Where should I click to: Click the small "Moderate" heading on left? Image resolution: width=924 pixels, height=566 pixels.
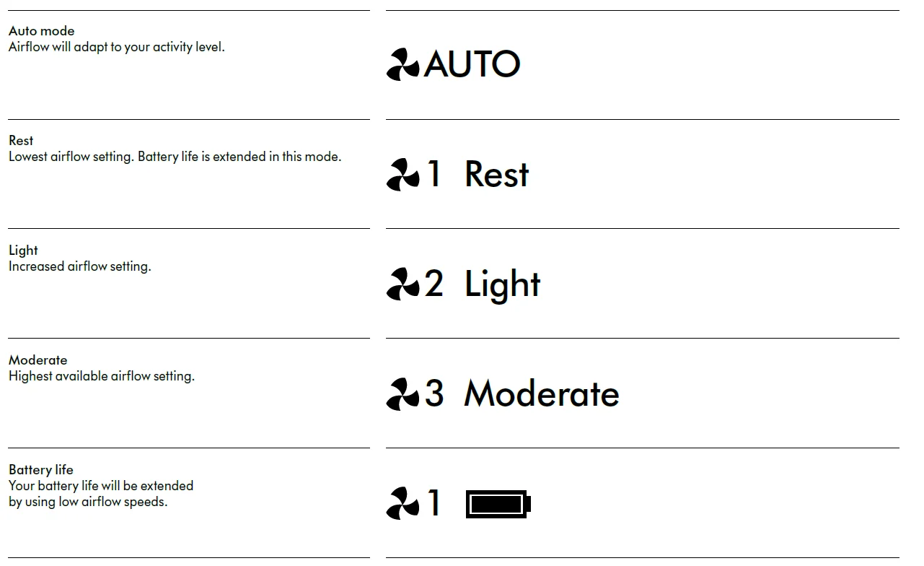(38, 360)
